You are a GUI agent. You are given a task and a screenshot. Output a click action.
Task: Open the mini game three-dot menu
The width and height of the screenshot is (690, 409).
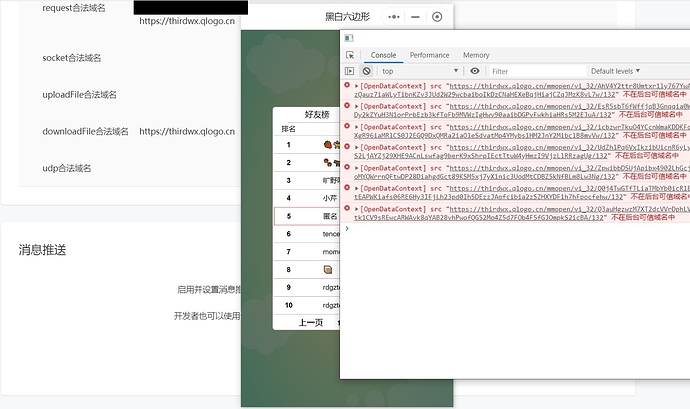394,17
